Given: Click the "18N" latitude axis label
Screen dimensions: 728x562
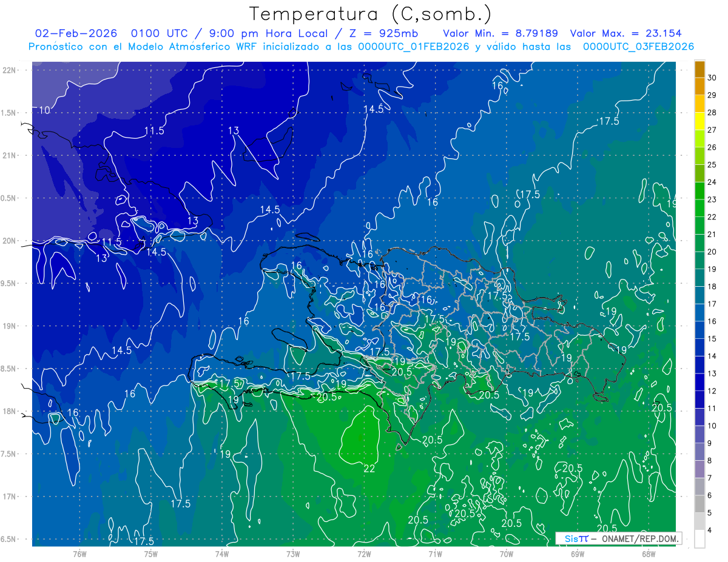Looking at the screenshot, I should (x=10, y=411).
